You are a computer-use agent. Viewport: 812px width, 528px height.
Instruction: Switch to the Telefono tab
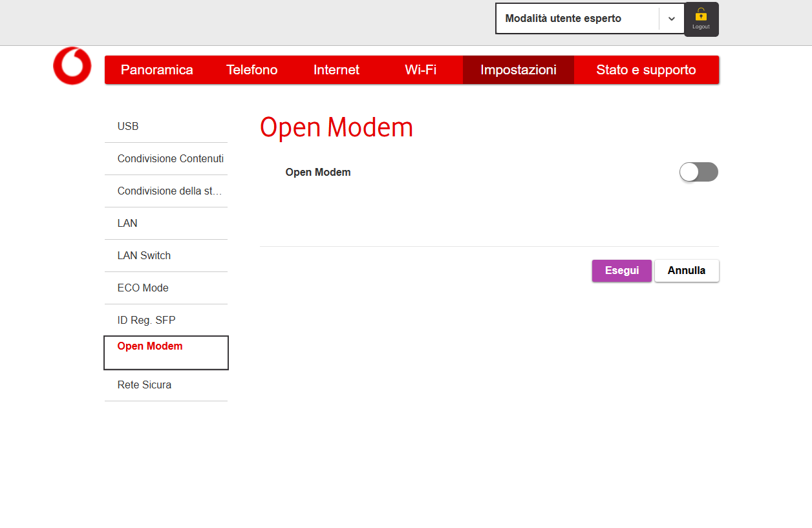tap(252, 70)
